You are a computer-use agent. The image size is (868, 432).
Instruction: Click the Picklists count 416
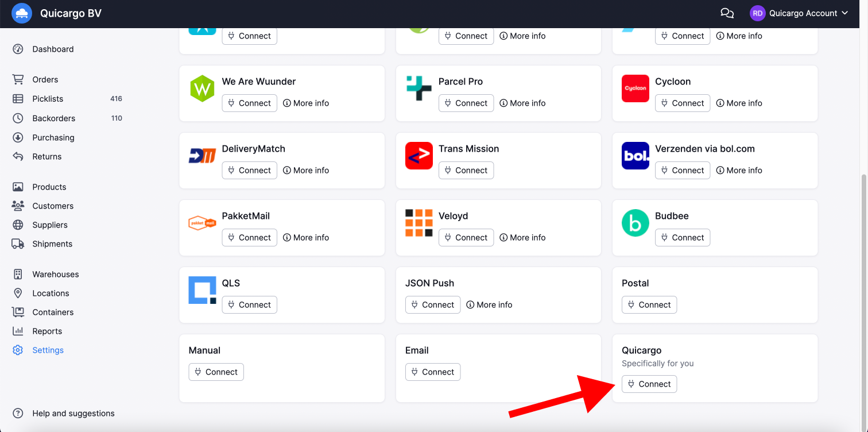coord(116,99)
